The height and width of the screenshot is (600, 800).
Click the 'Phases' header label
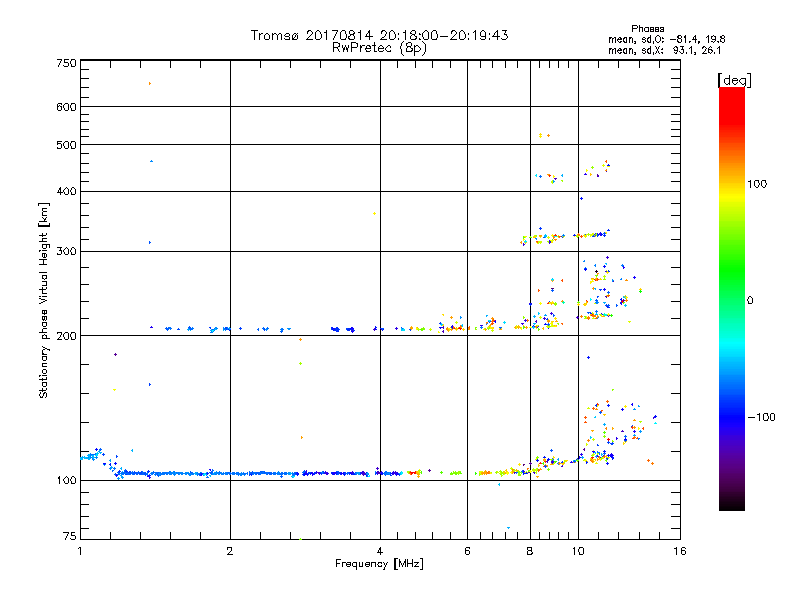pos(647,29)
